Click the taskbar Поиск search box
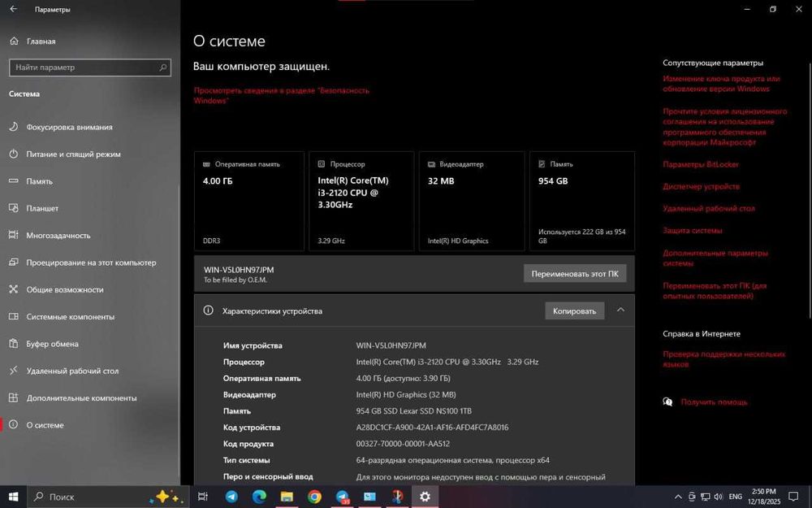Viewport: 812px width, 508px height. [x=108, y=497]
